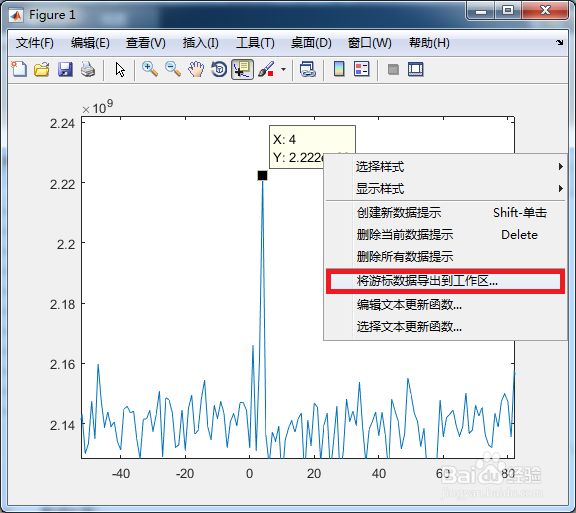The image size is (576, 513).
Task: Select 将游标数据导出到工作区... menu item
Action: pos(445,281)
